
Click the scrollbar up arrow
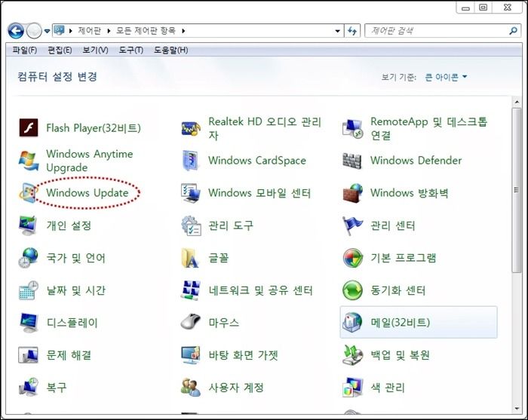tap(517, 101)
